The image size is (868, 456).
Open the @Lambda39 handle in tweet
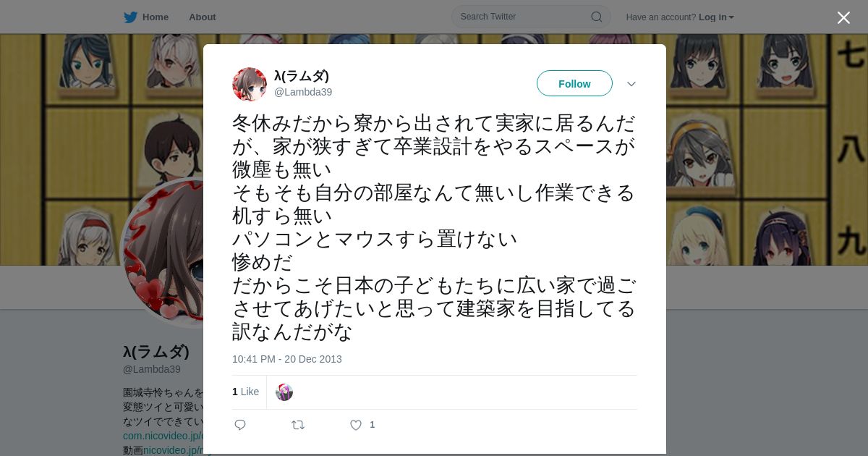[303, 92]
